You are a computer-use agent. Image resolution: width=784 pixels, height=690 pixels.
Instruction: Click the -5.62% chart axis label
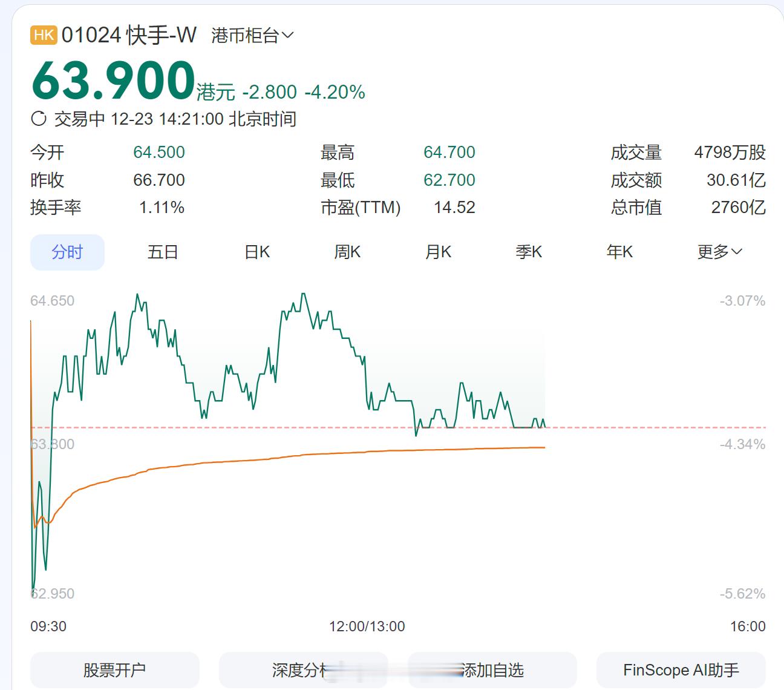743,594
